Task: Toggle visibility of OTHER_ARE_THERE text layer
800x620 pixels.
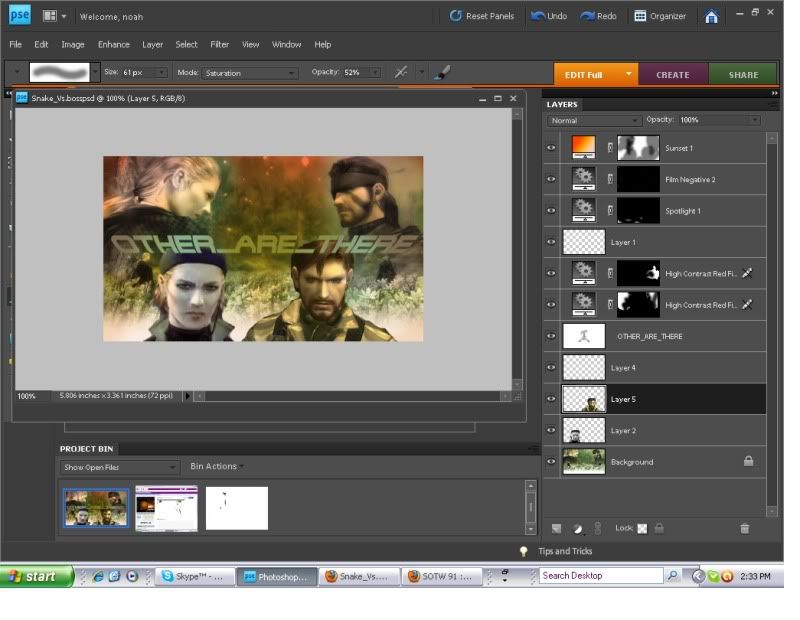Action: 551,336
